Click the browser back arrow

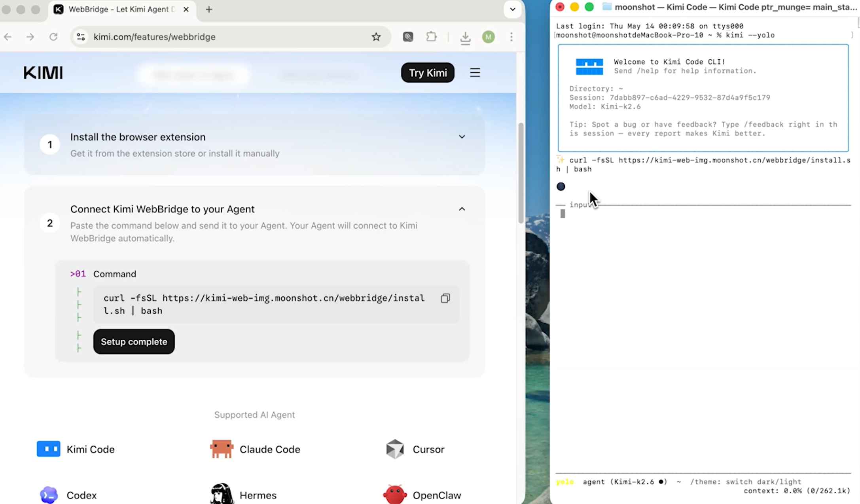click(x=8, y=37)
